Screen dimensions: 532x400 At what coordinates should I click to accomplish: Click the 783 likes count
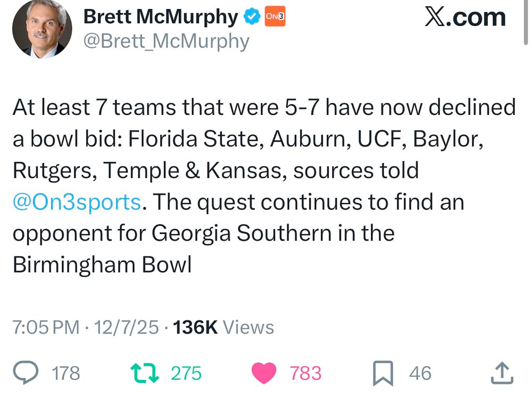305,373
